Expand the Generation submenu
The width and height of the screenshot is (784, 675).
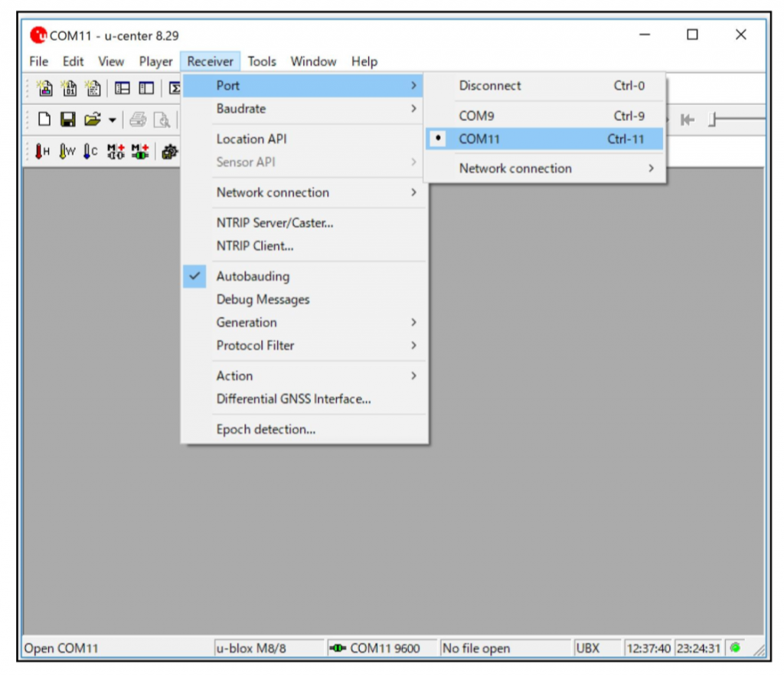click(x=305, y=323)
